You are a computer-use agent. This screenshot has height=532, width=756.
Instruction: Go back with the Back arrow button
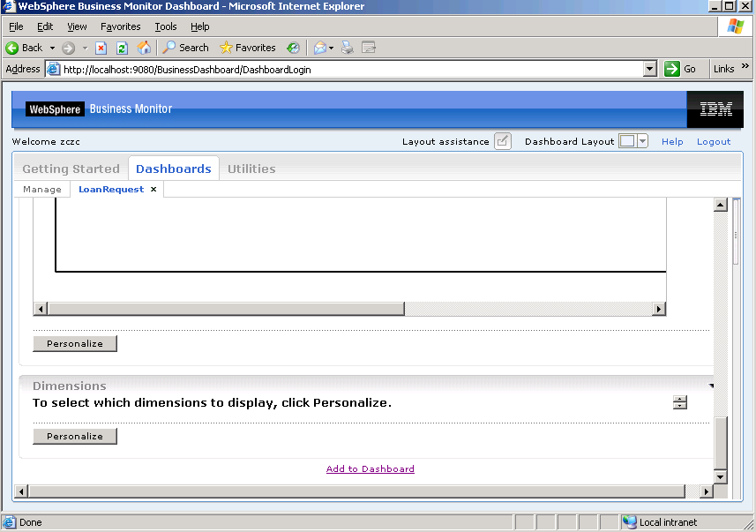[24, 48]
